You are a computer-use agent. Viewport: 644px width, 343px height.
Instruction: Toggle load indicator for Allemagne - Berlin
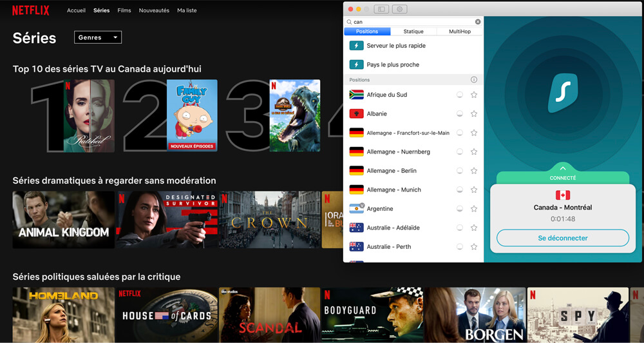[x=460, y=171]
